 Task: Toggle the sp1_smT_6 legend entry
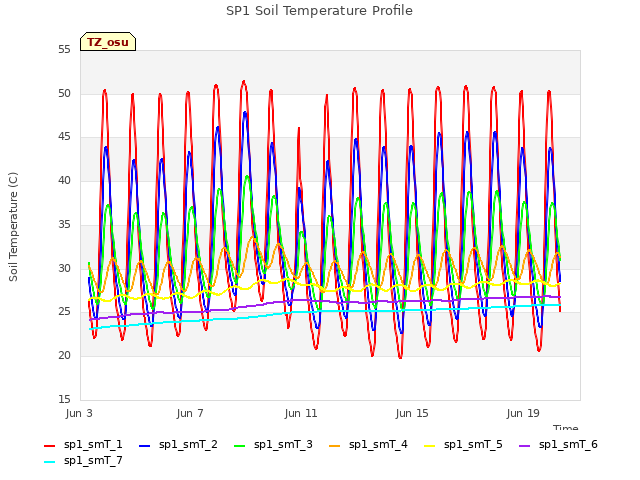pos(558,445)
